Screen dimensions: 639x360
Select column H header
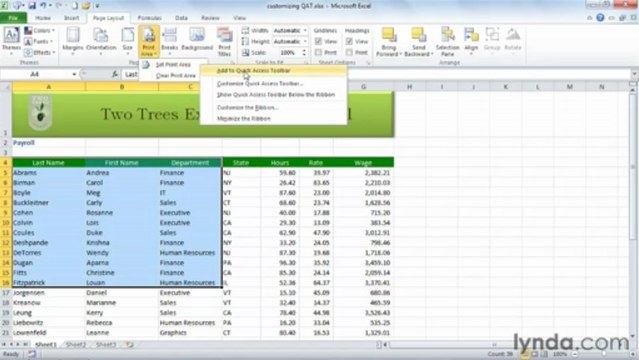pyautogui.click(x=409, y=87)
